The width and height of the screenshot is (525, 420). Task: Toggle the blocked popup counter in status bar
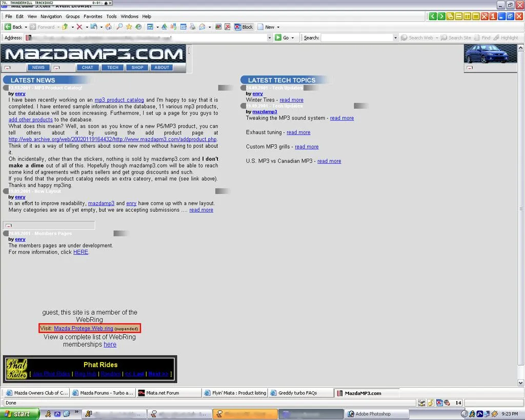457,403
